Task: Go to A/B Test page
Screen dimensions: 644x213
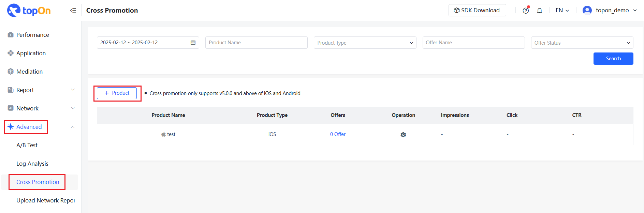Action: pyautogui.click(x=27, y=145)
